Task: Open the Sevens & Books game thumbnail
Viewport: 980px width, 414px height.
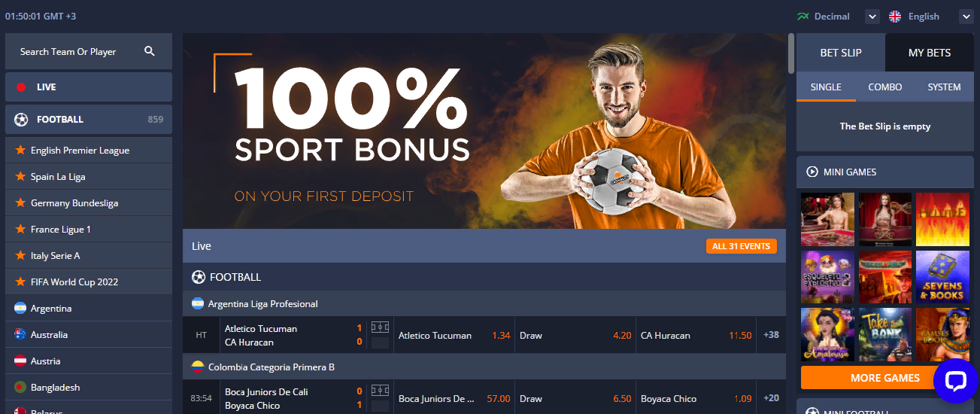Action: tap(942, 275)
